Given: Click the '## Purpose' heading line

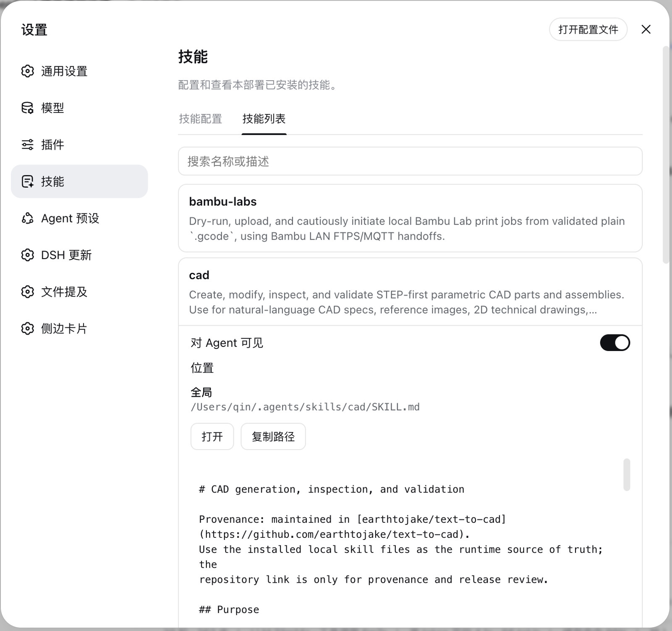Looking at the screenshot, I should [x=229, y=610].
